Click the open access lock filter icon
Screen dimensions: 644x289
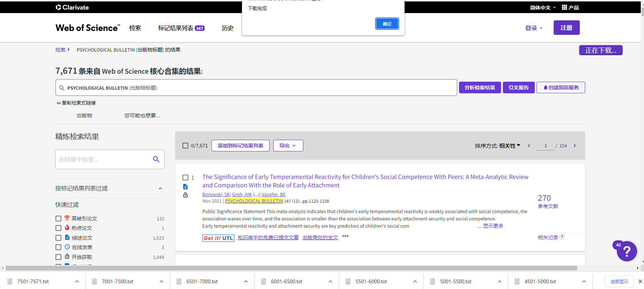67,256
